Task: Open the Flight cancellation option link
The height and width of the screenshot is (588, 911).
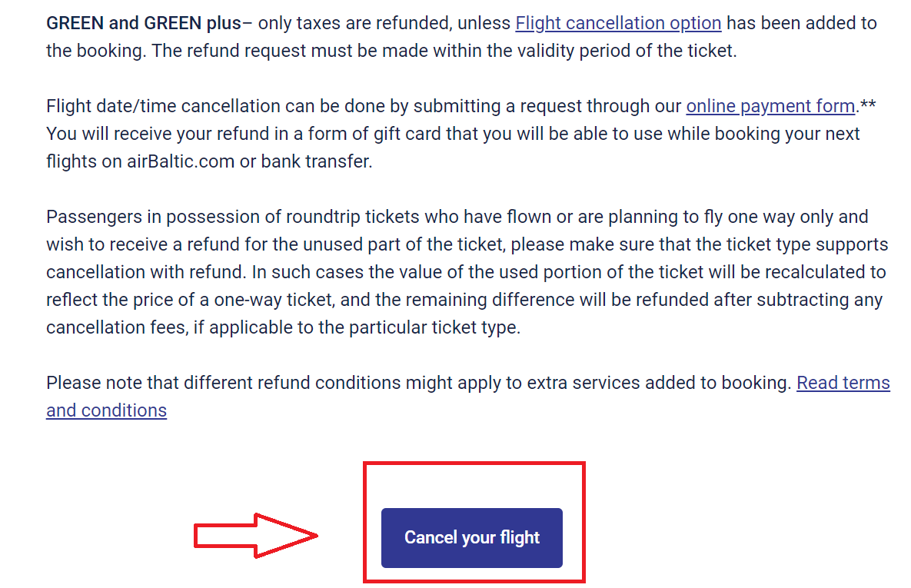Action: pyautogui.click(x=618, y=23)
